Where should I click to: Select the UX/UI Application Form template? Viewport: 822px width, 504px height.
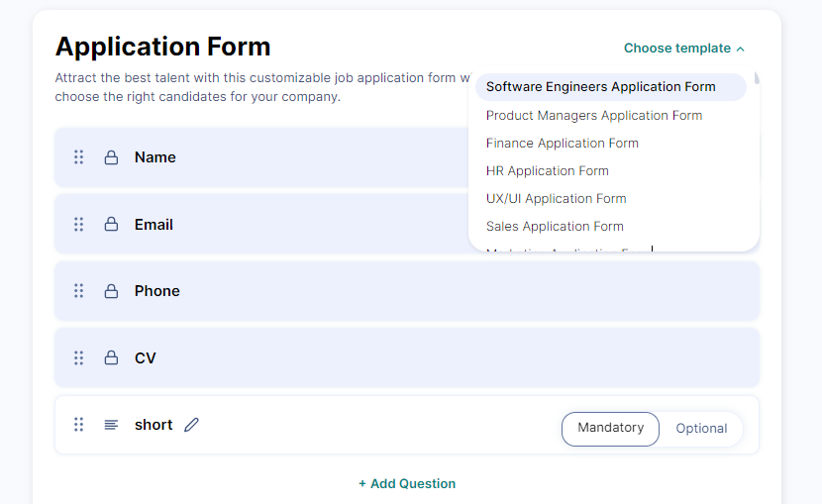[x=557, y=199]
